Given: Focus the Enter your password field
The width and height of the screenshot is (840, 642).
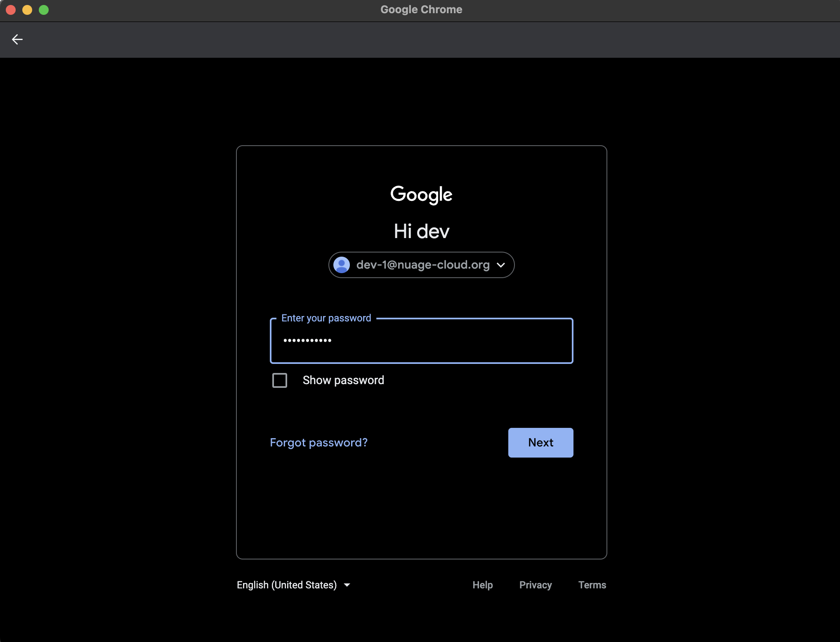Looking at the screenshot, I should (x=422, y=341).
